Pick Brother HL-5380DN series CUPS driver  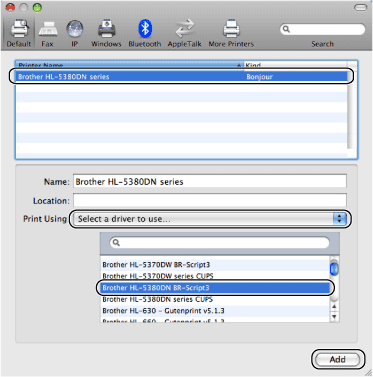pos(215,299)
